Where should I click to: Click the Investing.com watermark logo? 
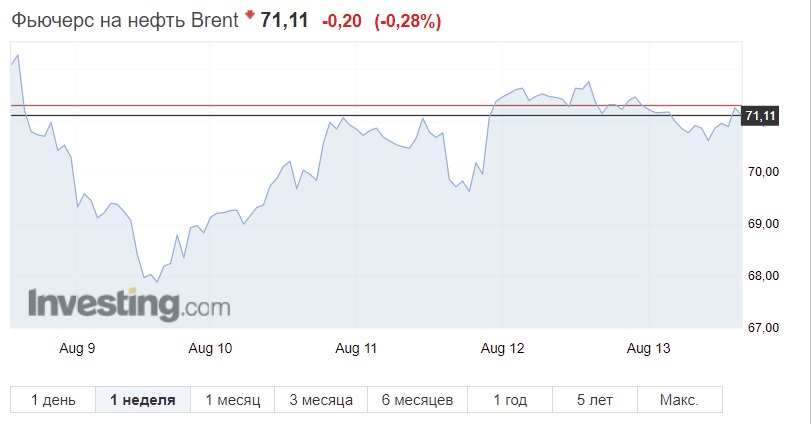point(129,305)
